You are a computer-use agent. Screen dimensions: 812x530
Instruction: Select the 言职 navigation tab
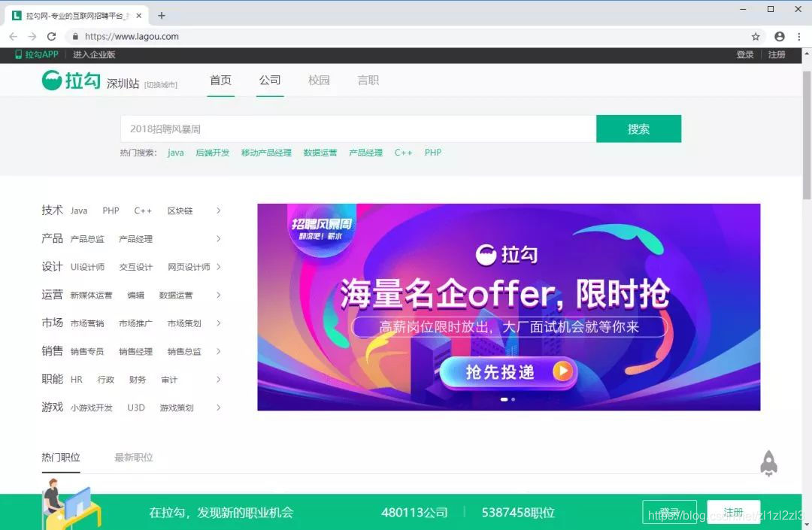(x=368, y=80)
